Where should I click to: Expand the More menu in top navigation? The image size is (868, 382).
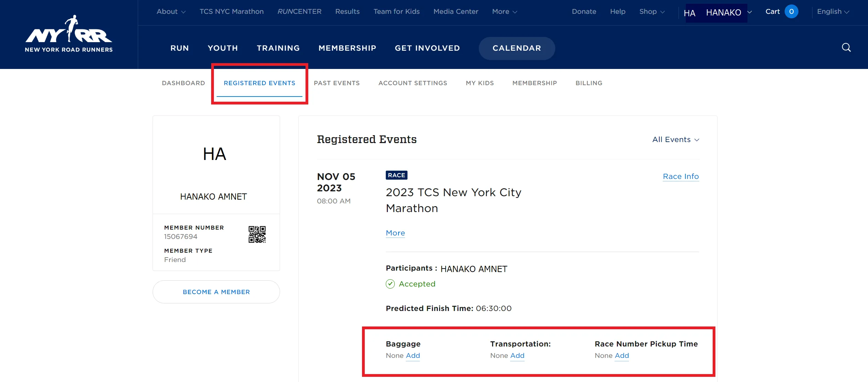point(505,12)
